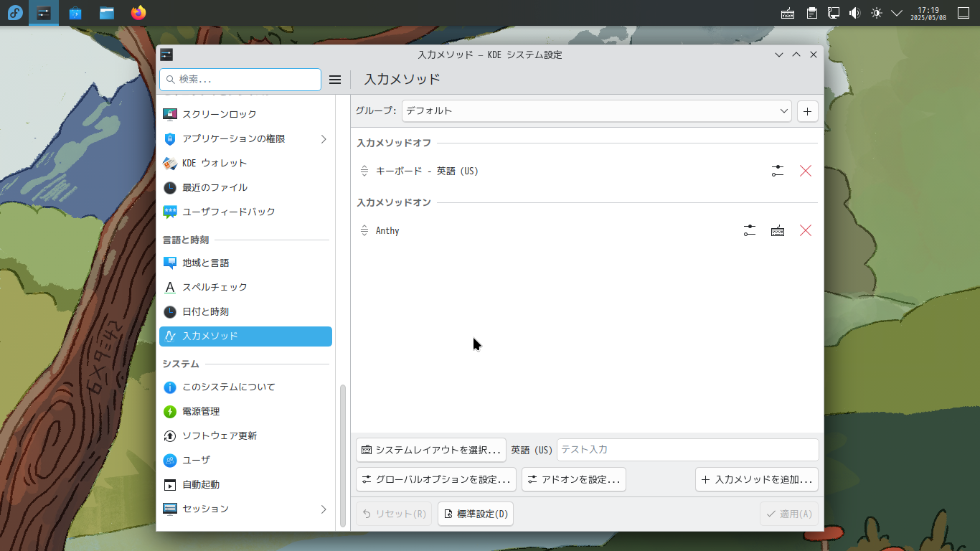Click the network icon in the tray
The width and height of the screenshot is (980, 551).
pyautogui.click(x=832, y=12)
